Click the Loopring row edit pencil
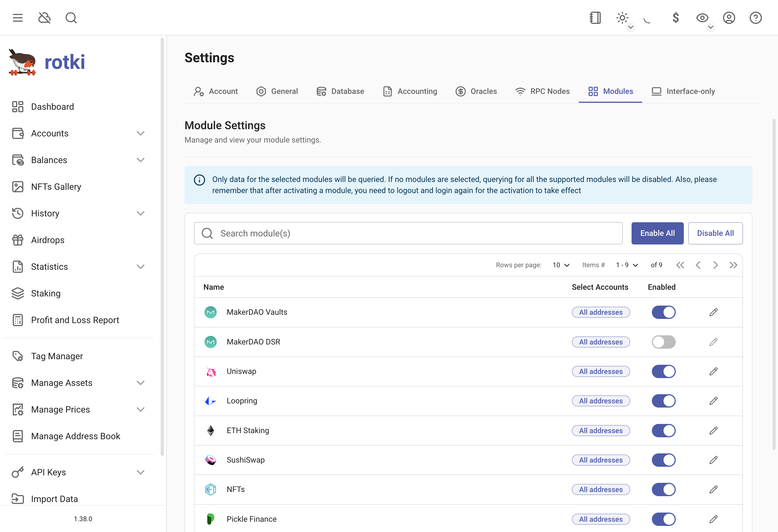778x532 pixels. [713, 401]
